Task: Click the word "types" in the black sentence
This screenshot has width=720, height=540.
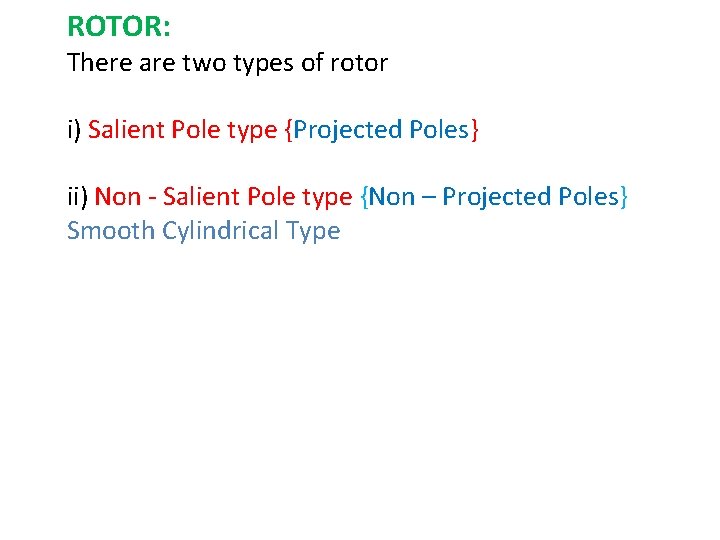Action: point(264,64)
